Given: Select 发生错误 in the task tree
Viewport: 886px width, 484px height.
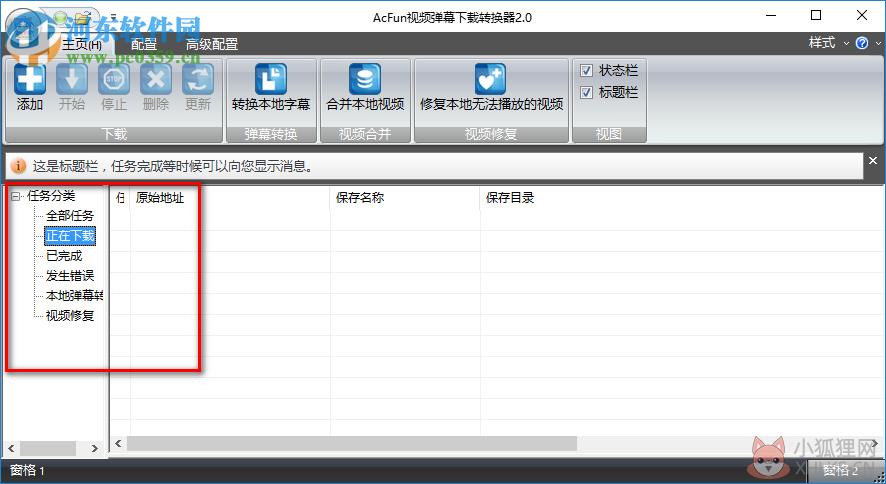Looking at the screenshot, I should pyautogui.click(x=70, y=276).
